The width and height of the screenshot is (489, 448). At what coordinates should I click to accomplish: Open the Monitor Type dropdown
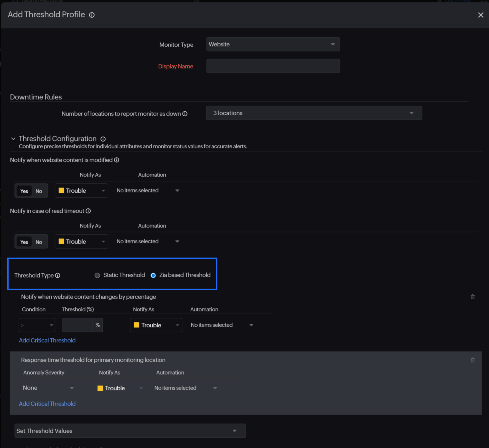pos(273,44)
